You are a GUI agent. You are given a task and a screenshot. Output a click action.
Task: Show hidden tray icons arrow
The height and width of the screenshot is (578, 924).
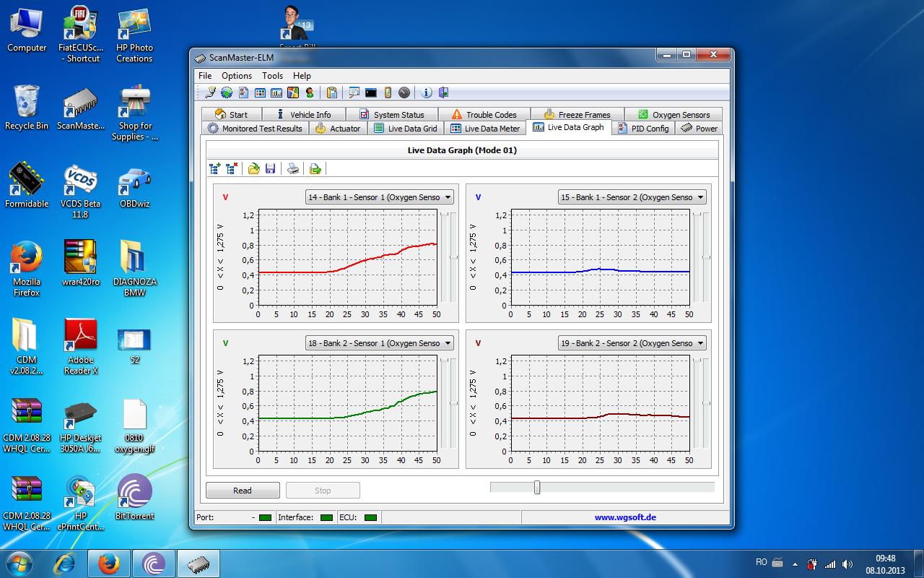point(794,563)
